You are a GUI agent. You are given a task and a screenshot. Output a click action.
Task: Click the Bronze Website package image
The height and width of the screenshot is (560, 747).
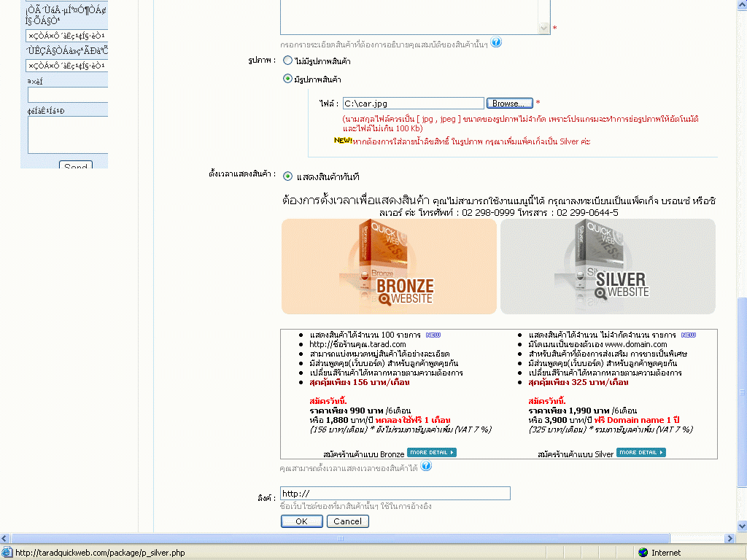point(389,266)
